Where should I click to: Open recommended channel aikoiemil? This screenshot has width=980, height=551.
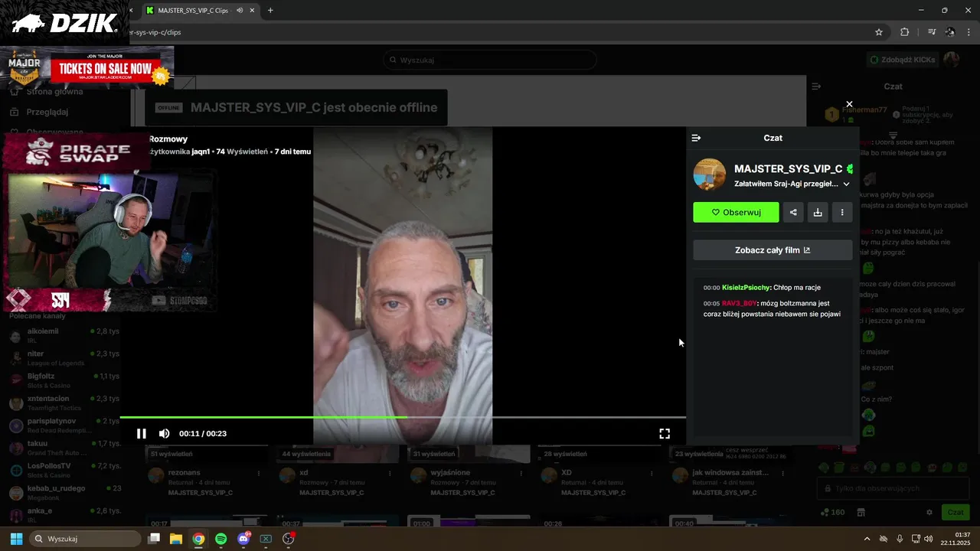pyautogui.click(x=64, y=335)
